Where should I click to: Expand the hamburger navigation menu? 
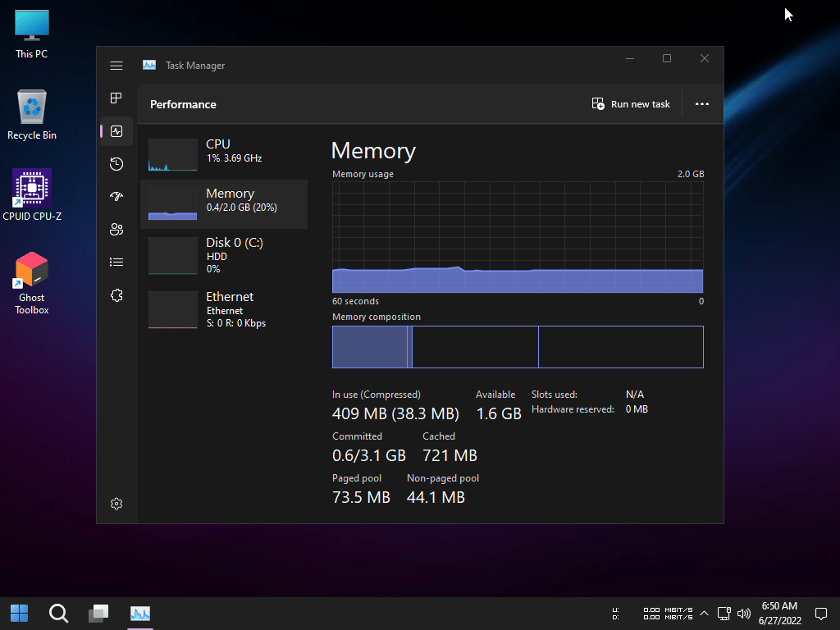(116, 66)
